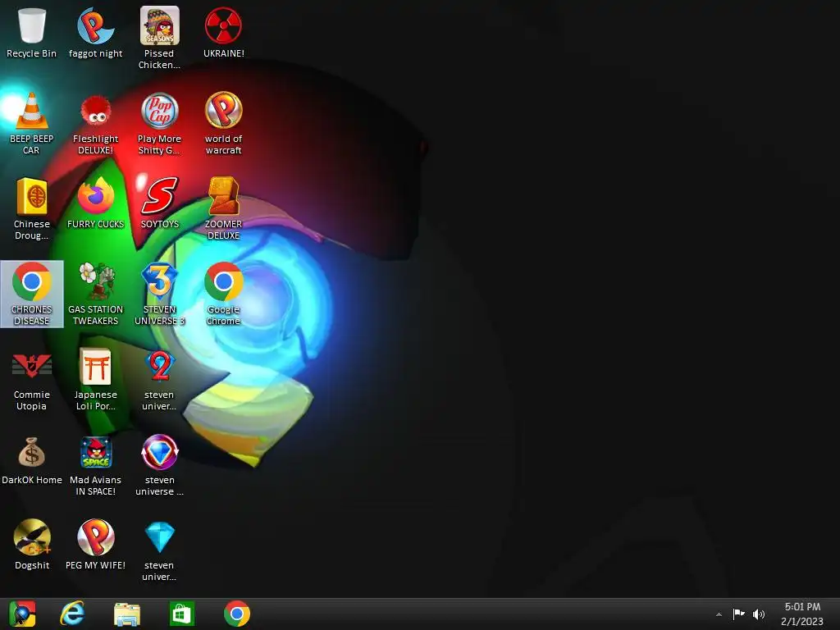The height and width of the screenshot is (630, 840).
Task: Open the GAS STATION TWEAKERS zombie icon
Action: pyautogui.click(x=95, y=281)
